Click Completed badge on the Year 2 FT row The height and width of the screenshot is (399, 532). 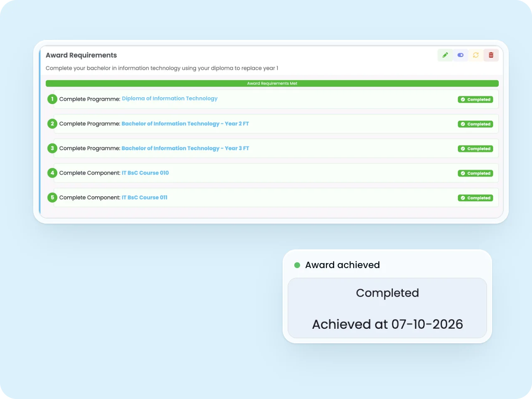click(x=475, y=124)
